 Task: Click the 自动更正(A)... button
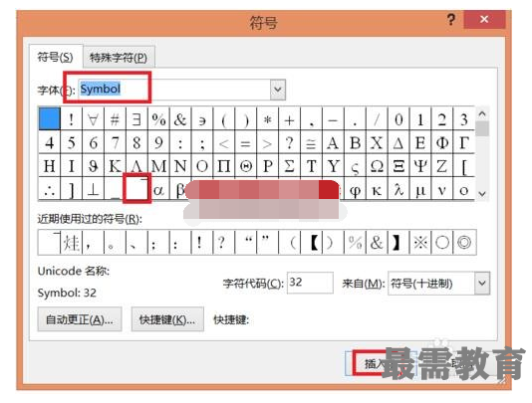(x=80, y=319)
